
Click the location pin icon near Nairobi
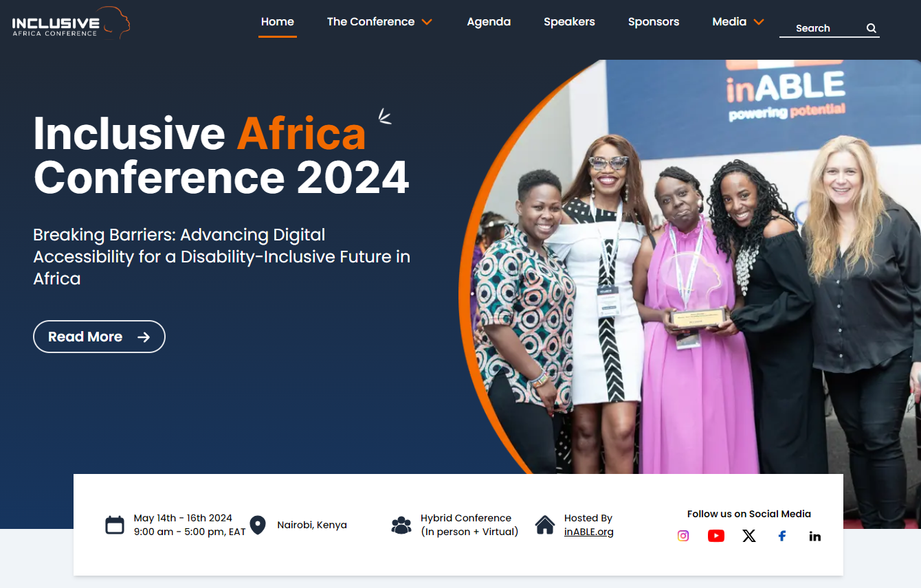click(x=258, y=525)
